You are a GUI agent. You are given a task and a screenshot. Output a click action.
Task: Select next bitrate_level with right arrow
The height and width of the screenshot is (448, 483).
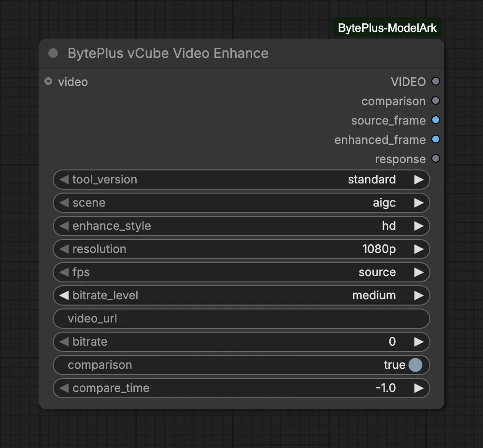(419, 295)
